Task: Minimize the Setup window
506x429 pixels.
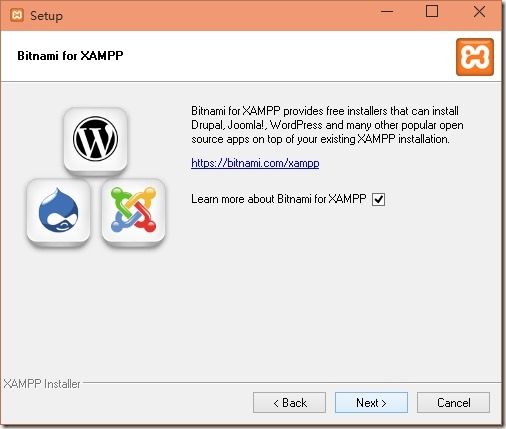Action: tap(387, 12)
